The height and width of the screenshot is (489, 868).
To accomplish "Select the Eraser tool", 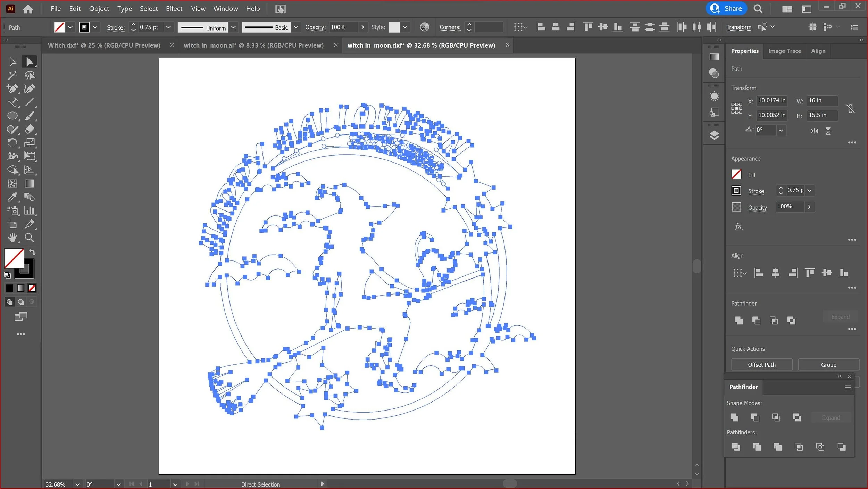I will click(x=29, y=130).
